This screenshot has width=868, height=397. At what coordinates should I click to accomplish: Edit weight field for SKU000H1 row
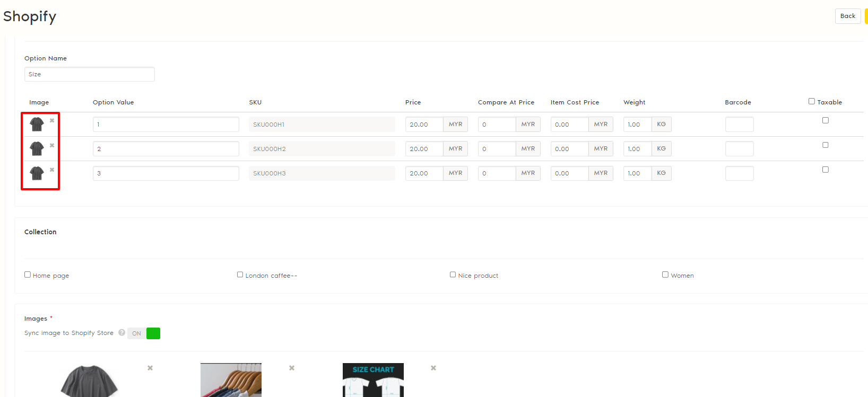coord(638,125)
